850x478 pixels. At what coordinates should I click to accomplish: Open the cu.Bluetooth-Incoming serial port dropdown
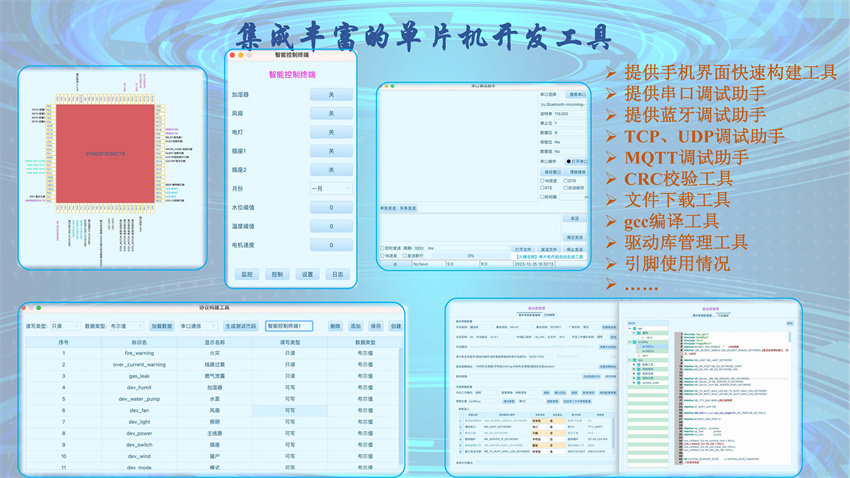pos(565,104)
